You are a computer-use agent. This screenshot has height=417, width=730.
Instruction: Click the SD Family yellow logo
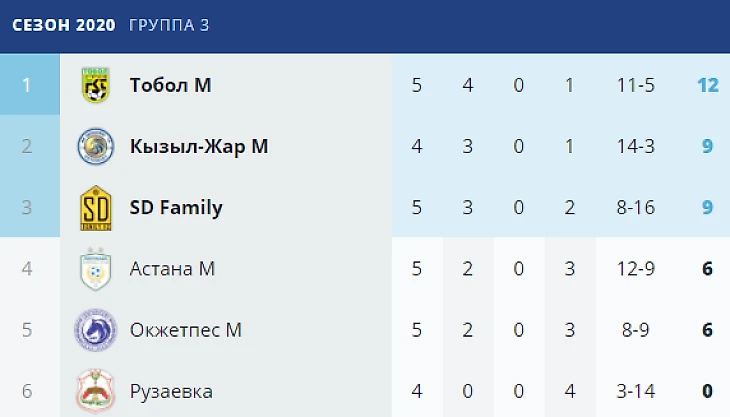(x=96, y=208)
